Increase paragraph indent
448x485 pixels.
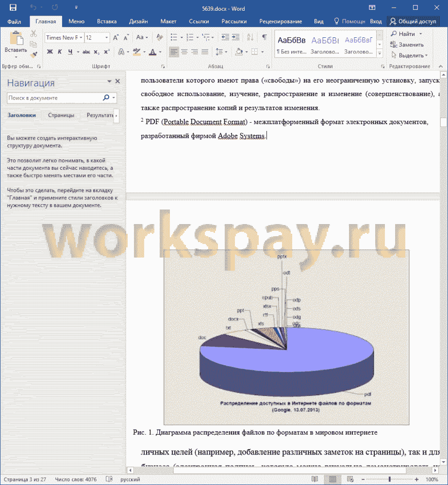point(235,37)
